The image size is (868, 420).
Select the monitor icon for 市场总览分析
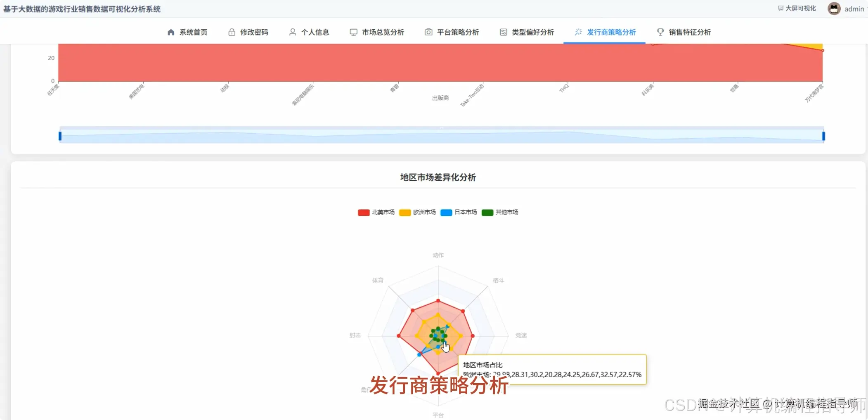(353, 32)
